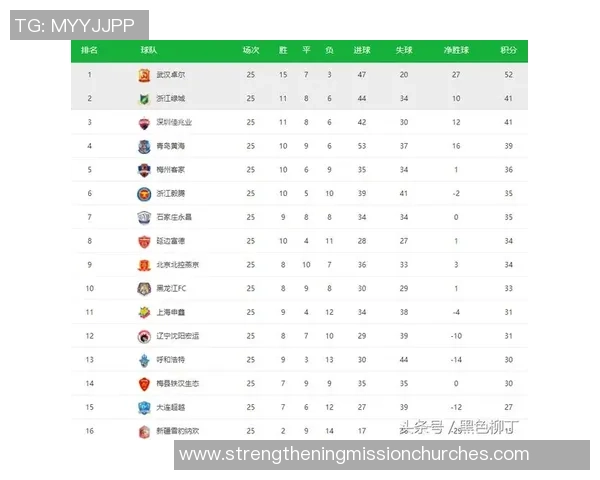Click the 浙江绿城 team crest icon
This screenshot has width=600, height=480.
pyautogui.click(x=144, y=99)
